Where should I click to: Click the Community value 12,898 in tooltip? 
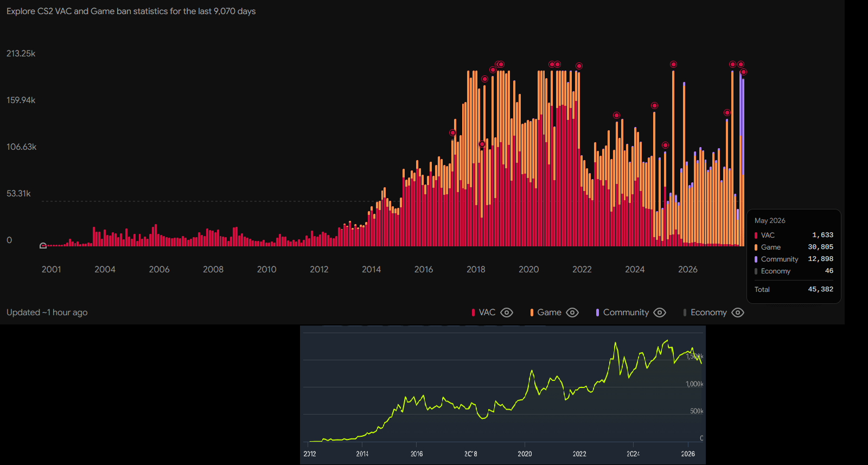point(821,259)
